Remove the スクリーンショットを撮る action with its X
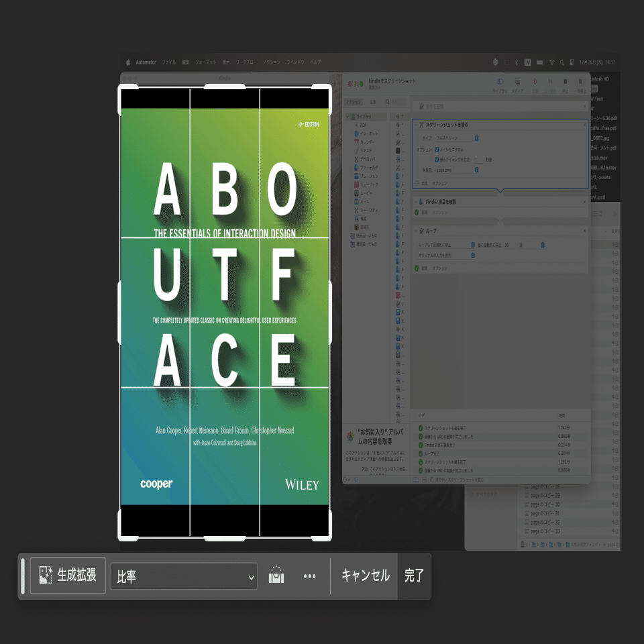 click(x=584, y=125)
